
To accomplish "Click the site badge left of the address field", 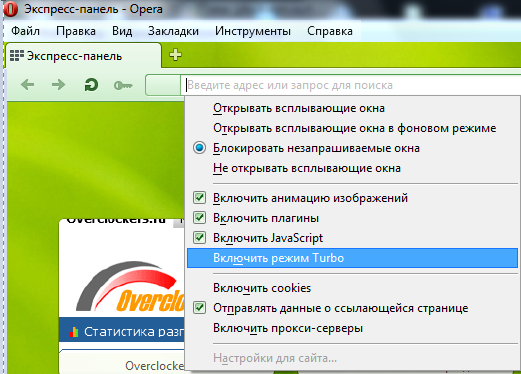I will 163,85.
